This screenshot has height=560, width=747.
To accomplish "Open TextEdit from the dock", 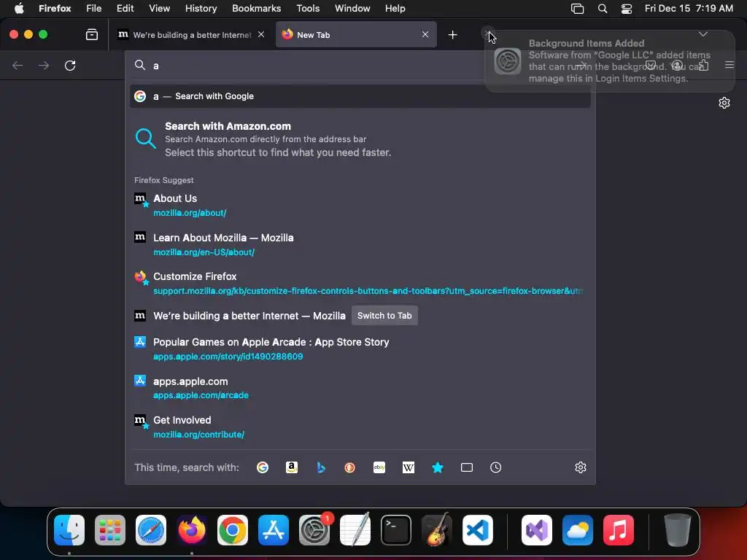I will (355, 530).
